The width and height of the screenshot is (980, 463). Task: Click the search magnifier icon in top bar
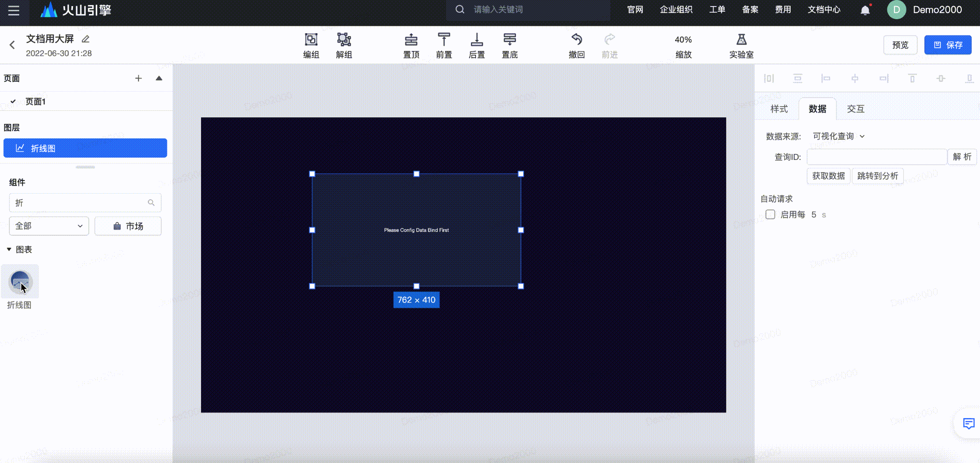coord(460,9)
